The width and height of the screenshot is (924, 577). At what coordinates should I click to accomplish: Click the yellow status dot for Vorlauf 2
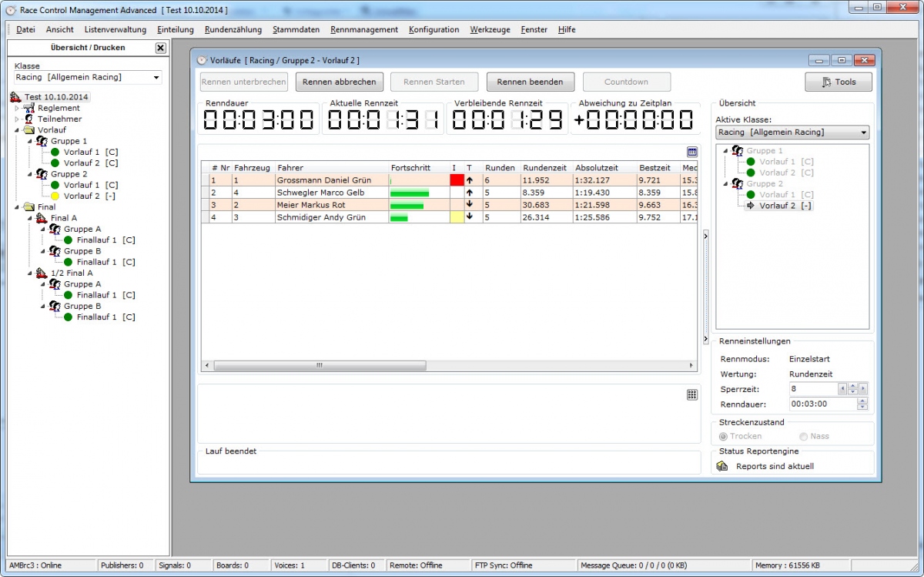55,196
